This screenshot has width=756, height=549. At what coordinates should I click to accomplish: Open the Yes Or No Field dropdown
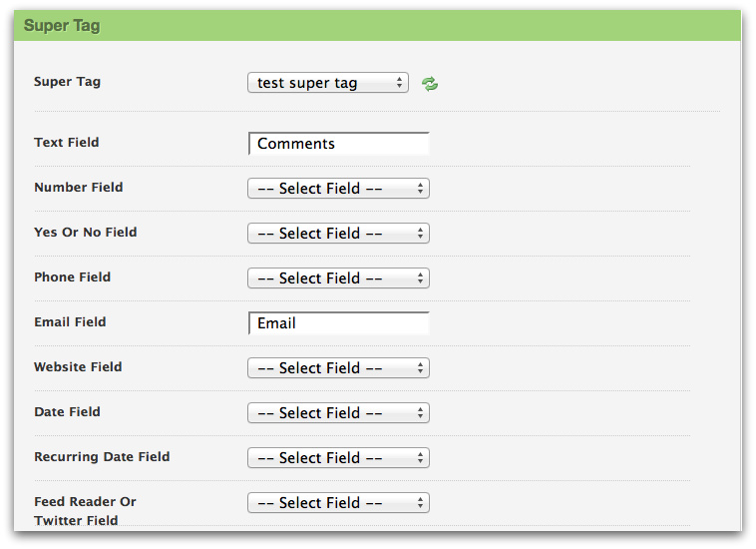(x=338, y=234)
